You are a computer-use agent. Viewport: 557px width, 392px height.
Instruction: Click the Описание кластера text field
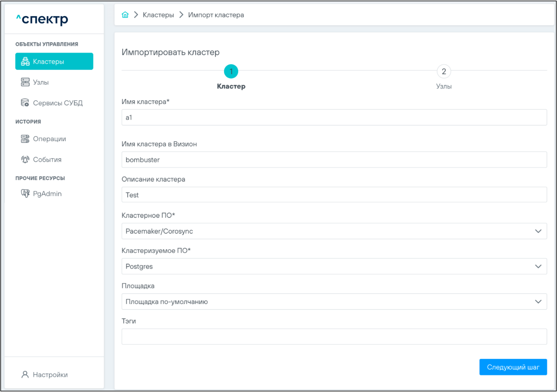334,195
